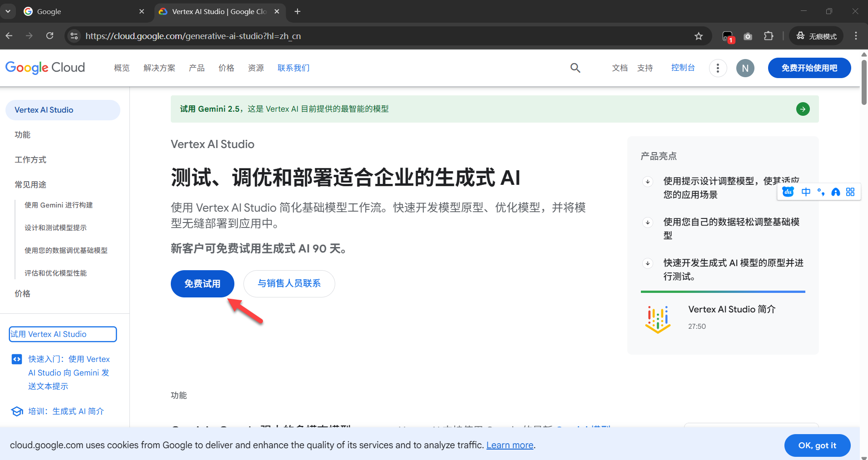The image size is (868, 460).
Task: Click the 免费试用 button
Action: pos(203,284)
